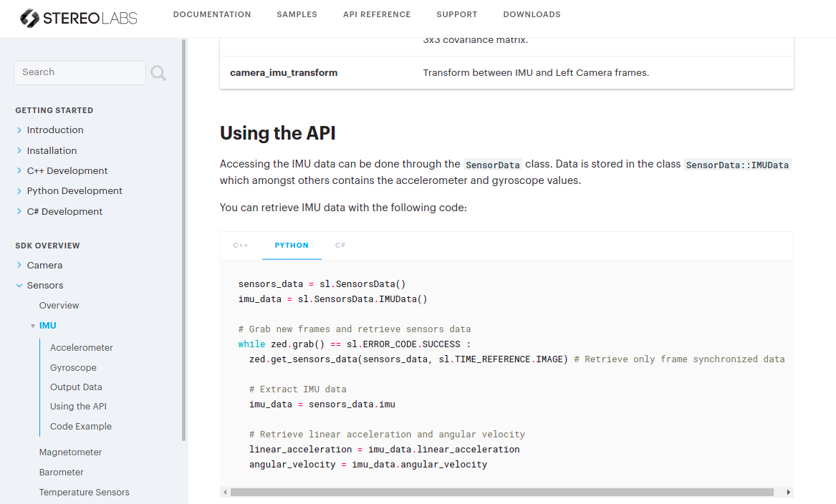Expand the Introduction section chevron
Viewport: 836px width, 504px height.
pyautogui.click(x=19, y=130)
